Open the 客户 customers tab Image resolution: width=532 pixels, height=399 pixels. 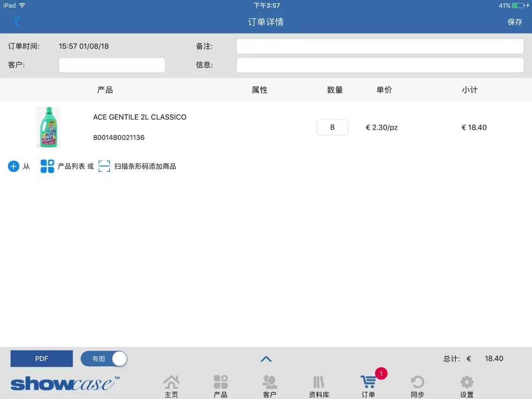270,386
